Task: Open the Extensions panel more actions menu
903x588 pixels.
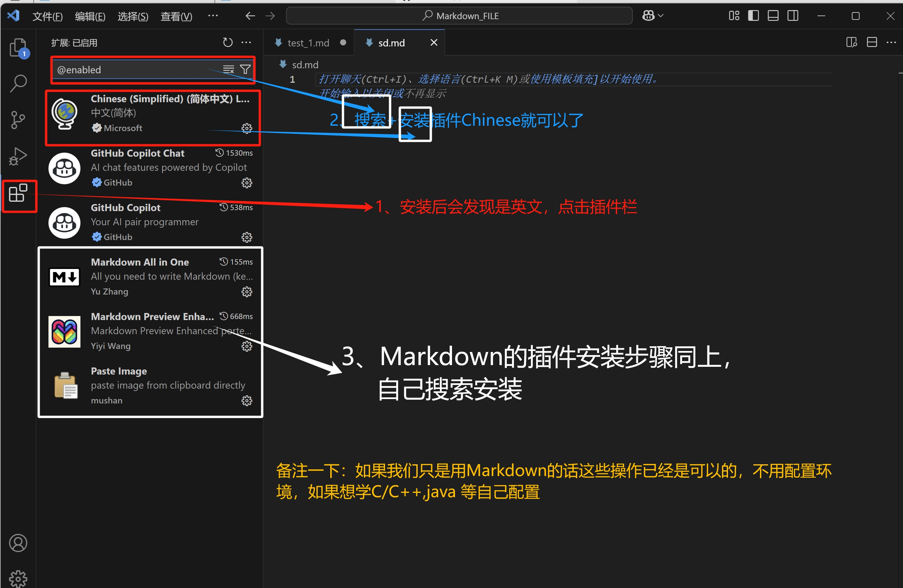Action: pyautogui.click(x=246, y=42)
